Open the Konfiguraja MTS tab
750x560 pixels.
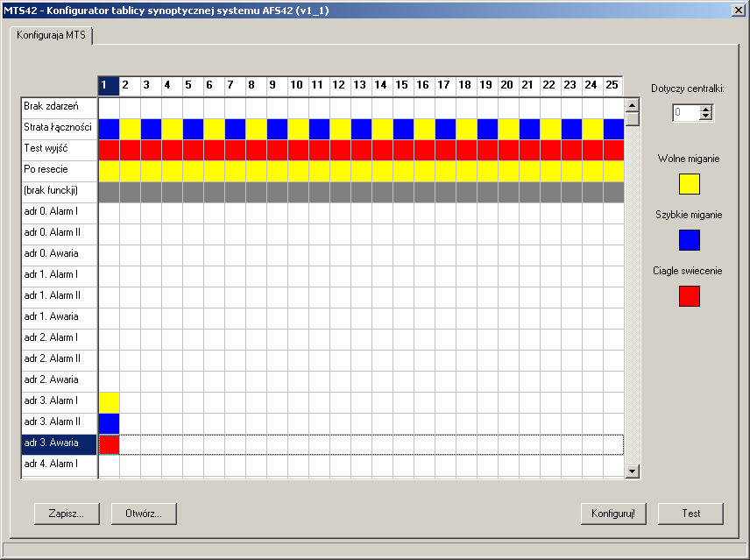pos(51,35)
